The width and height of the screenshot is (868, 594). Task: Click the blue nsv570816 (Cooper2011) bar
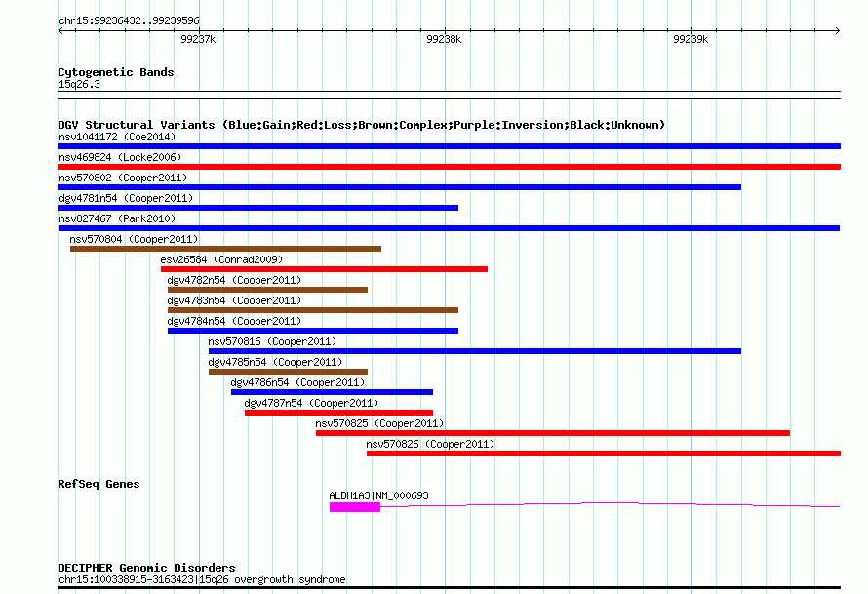coord(475,351)
